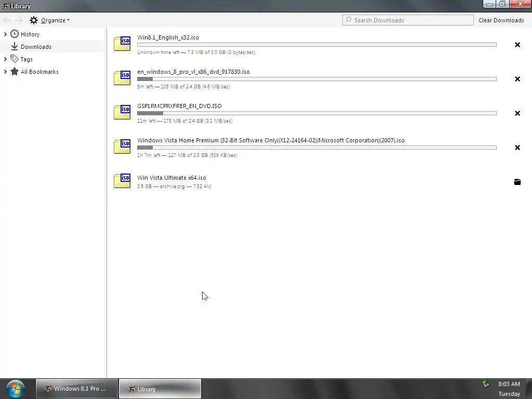Click the search magnifier icon
The width and height of the screenshot is (532, 399).
pos(349,20)
